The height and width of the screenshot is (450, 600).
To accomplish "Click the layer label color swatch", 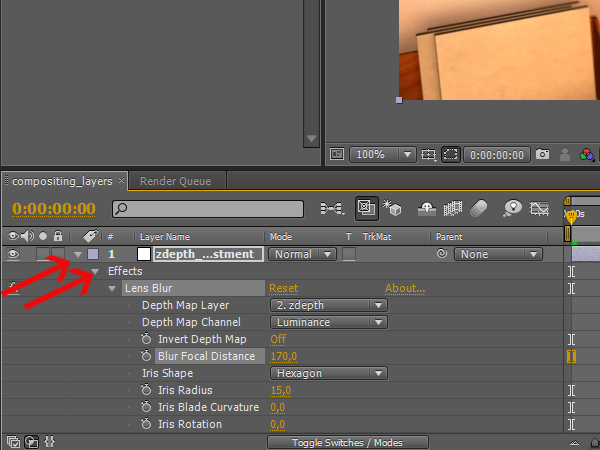I will (x=93, y=254).
